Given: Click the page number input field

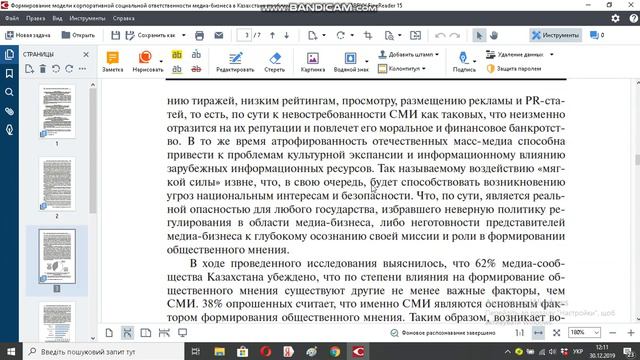Looking at the screenshot, I should pyautogui.click(x=244, y=36).
